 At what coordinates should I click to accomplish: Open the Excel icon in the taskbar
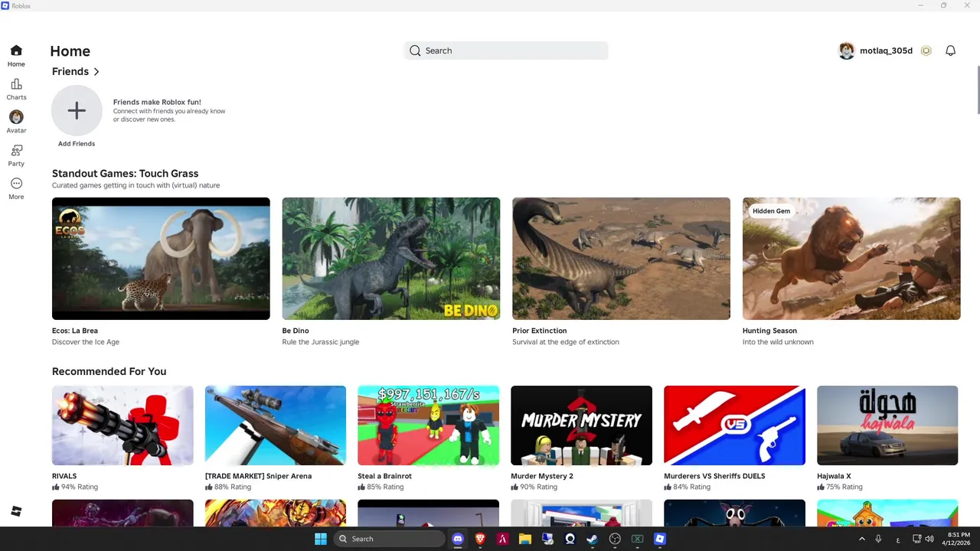tap(637, 539)
